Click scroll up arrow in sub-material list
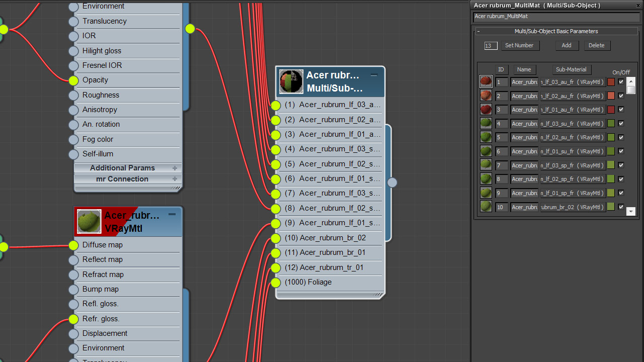The height and width of the screenshot is (362, 644). point(631,81)
